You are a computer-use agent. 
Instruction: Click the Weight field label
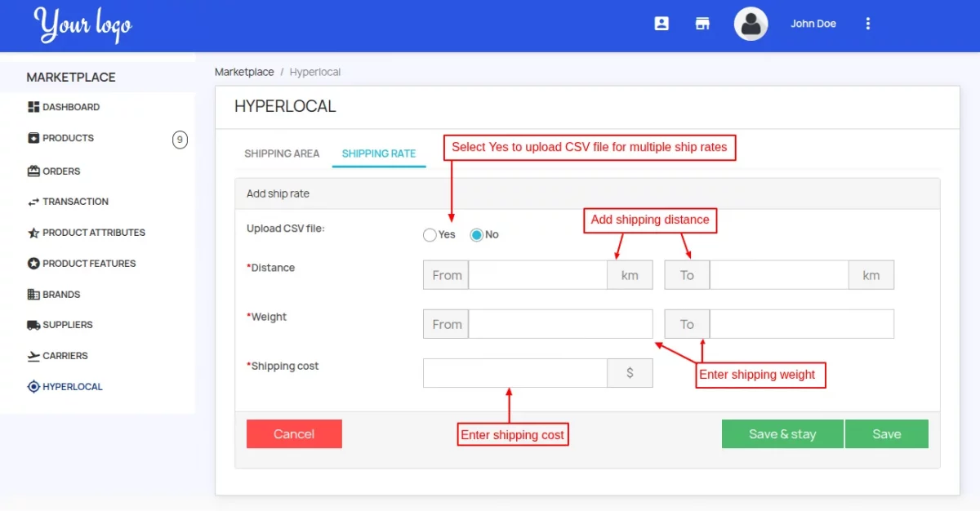[267, 317]
